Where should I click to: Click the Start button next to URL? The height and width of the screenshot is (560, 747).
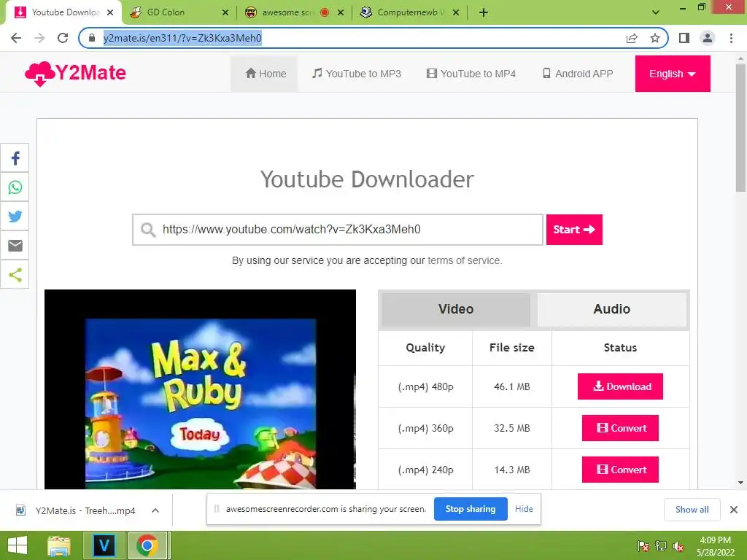pyautogui.click(x=574, y=230)
